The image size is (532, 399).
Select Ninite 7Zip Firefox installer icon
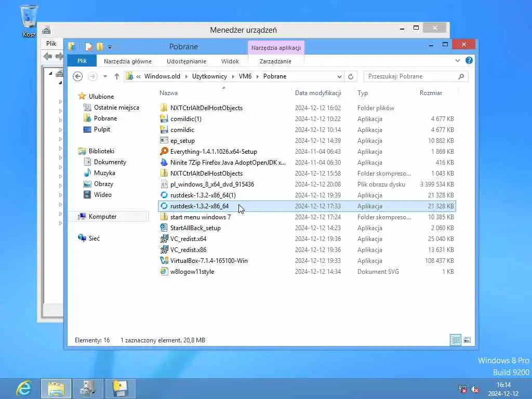[164, 162]
